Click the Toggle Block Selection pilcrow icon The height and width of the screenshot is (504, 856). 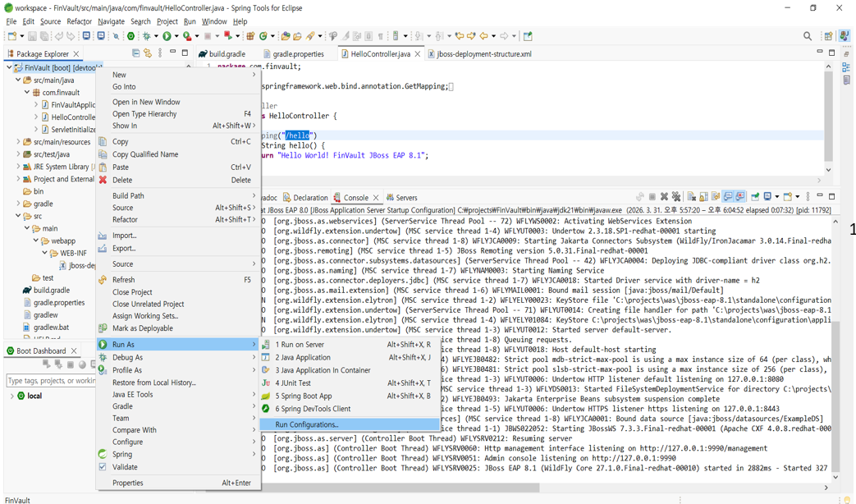pos(381,36)
